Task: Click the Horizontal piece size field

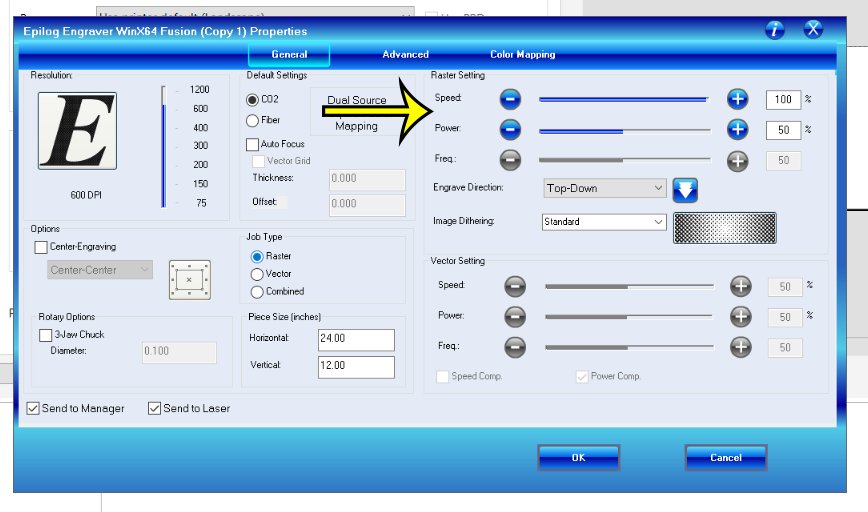Action: click(356, 339)
